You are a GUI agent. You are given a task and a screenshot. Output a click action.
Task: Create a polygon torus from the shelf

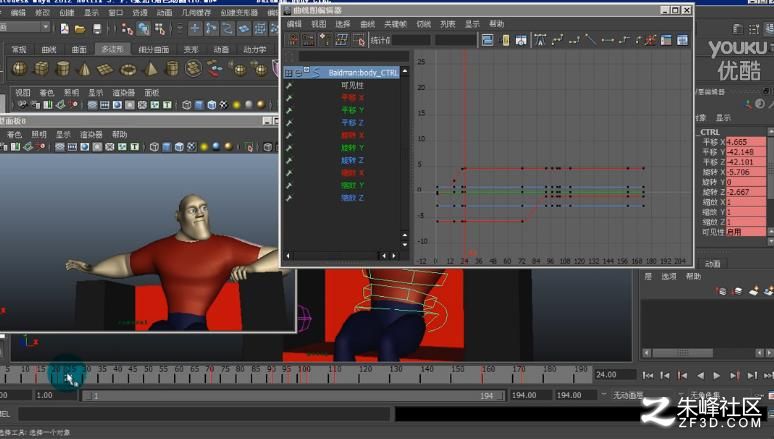pos(128,69)
